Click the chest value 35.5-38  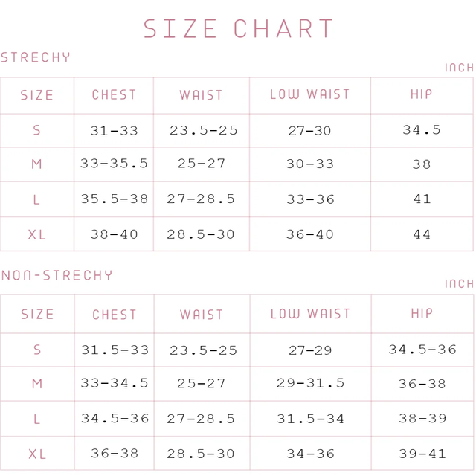point(114,199)
